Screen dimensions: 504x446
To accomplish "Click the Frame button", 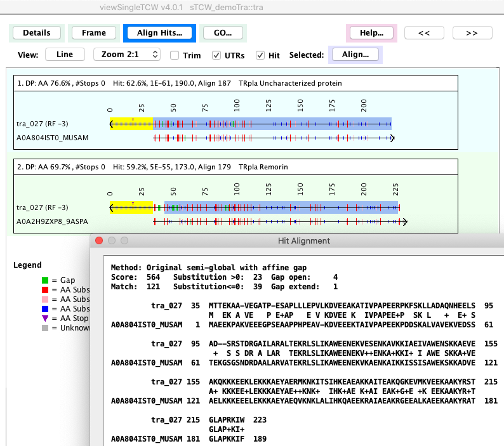I will [93, 32].
